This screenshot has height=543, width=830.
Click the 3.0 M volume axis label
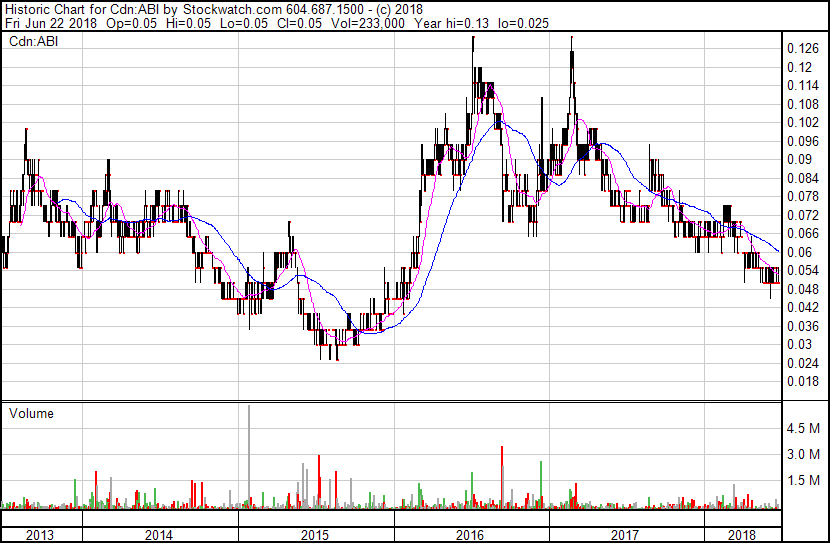(803, 455)
